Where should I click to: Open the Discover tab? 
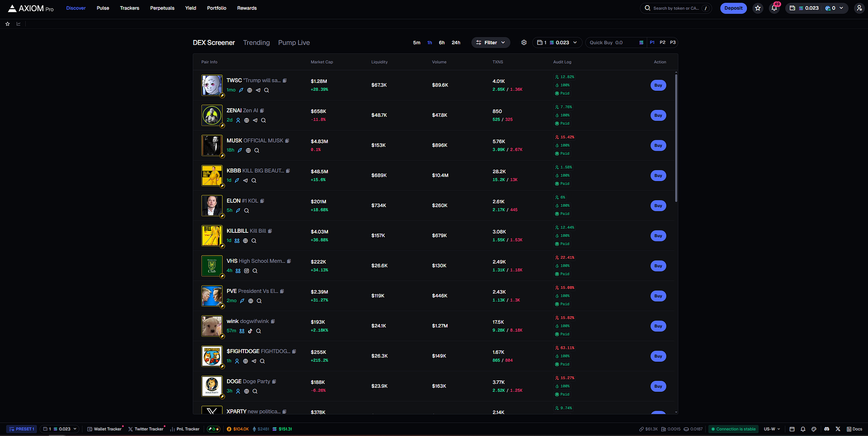point(76,8)
